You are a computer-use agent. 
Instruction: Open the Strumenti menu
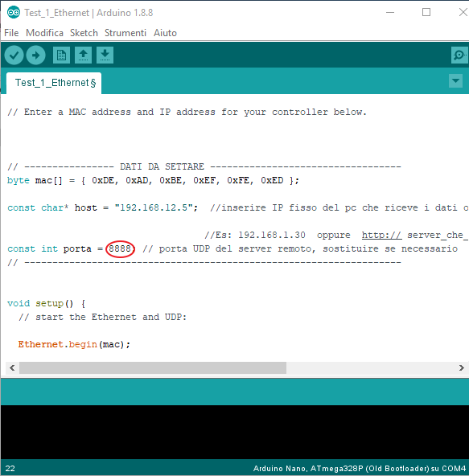tap(125, 33)
